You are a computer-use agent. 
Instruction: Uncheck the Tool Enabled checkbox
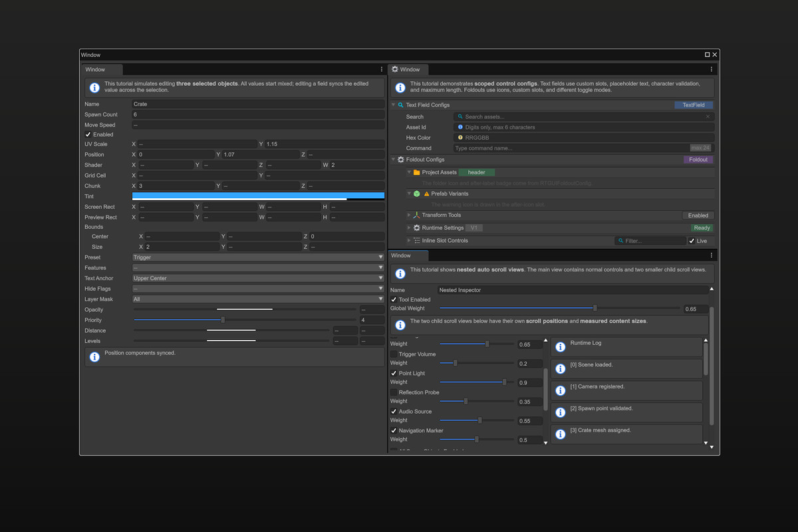click(394, 300)
